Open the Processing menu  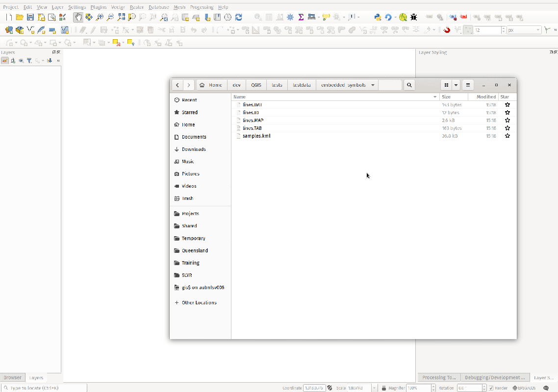(x=201, y=7)
